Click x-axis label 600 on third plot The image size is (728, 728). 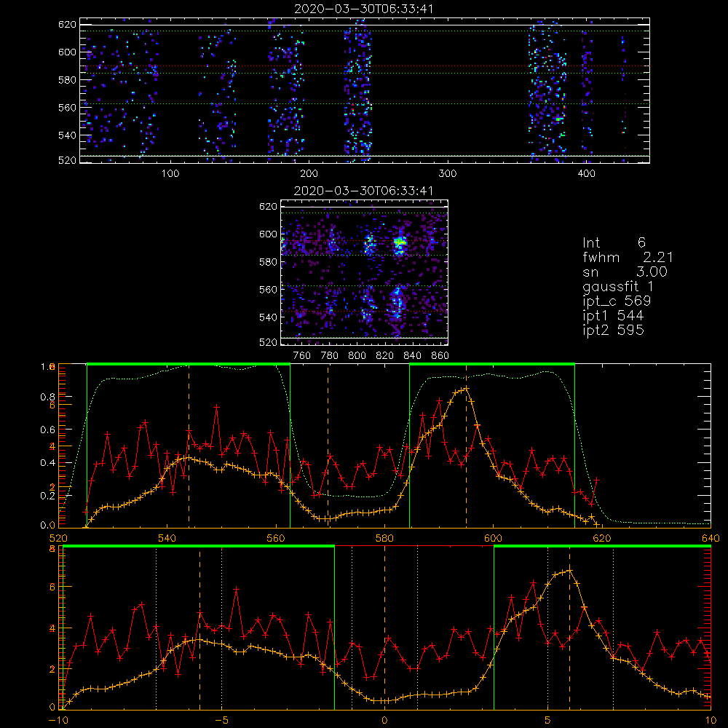[x=493, y=538]
